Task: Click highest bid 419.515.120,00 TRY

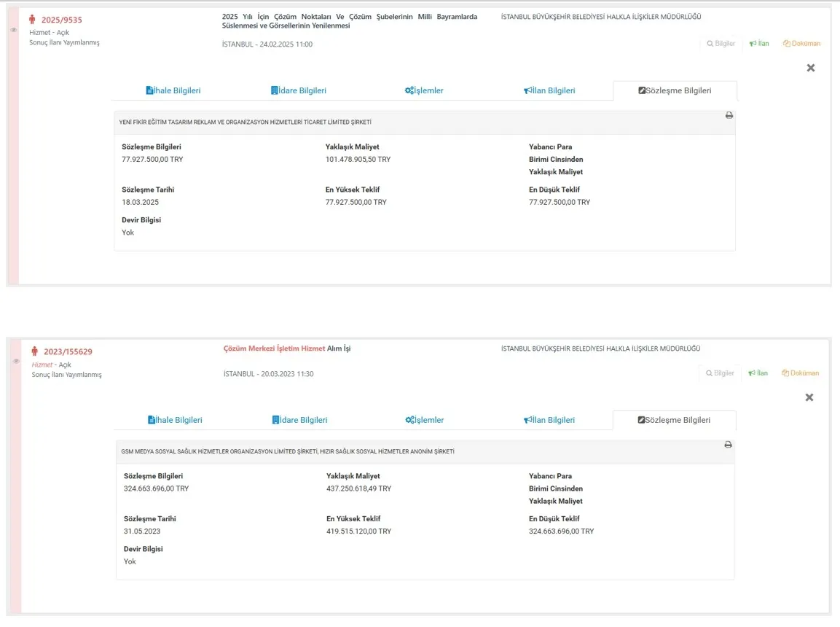Action: [x=359, y=531]
